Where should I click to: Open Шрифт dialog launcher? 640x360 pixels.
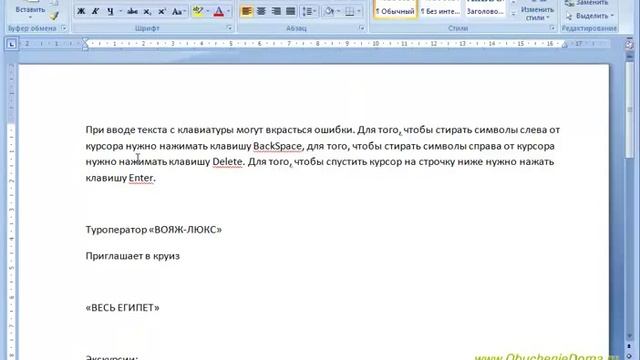click(229, 28)
